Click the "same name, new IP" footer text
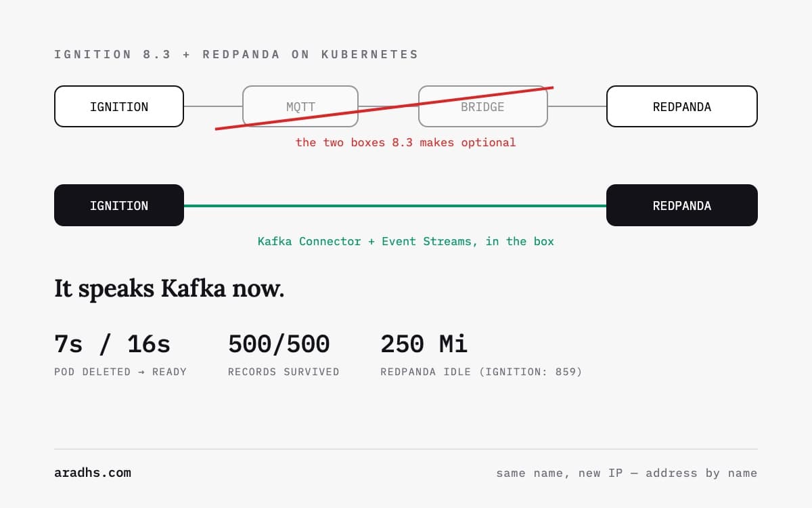This screenshot has width=812, height=508. pos(560,473)
